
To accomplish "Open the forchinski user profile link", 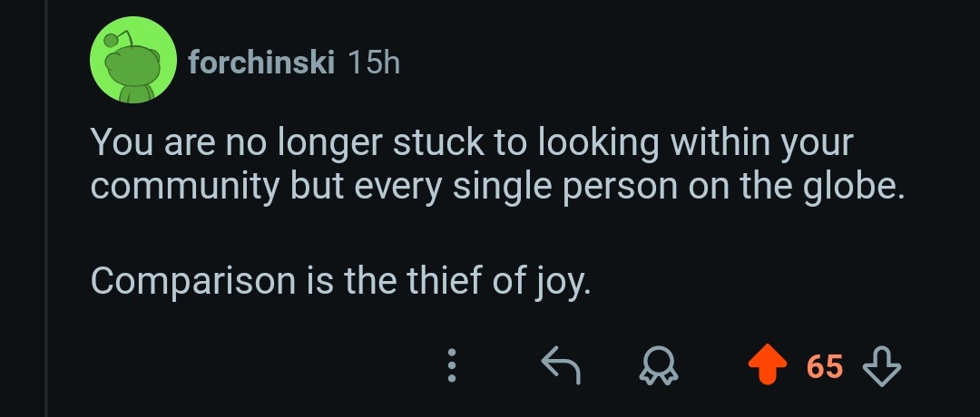I will 261,63.
